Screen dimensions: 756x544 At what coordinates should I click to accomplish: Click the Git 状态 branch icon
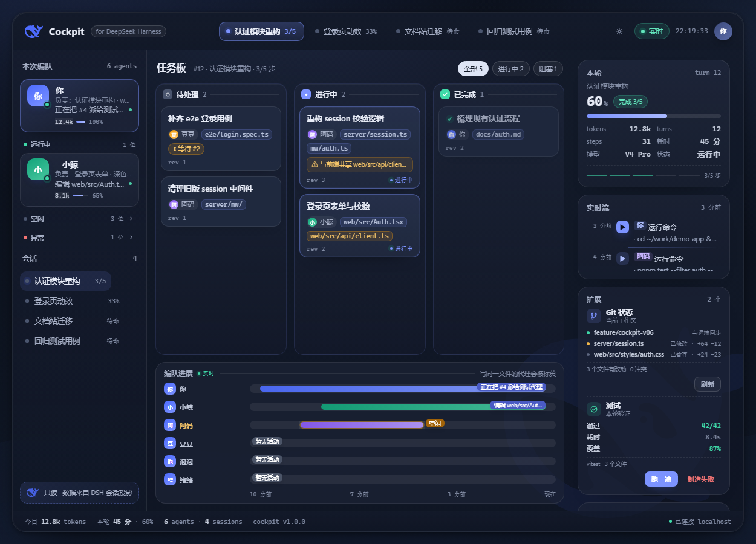[594, 316]
